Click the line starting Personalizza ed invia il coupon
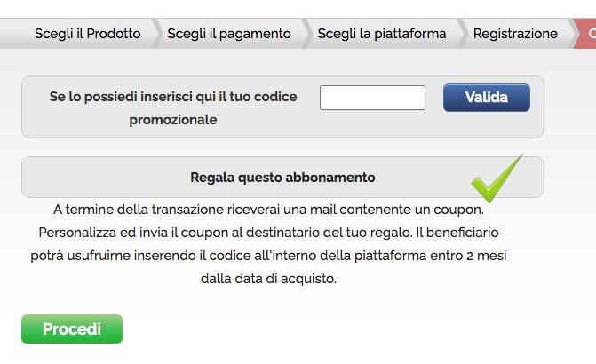 click(268, 233)
